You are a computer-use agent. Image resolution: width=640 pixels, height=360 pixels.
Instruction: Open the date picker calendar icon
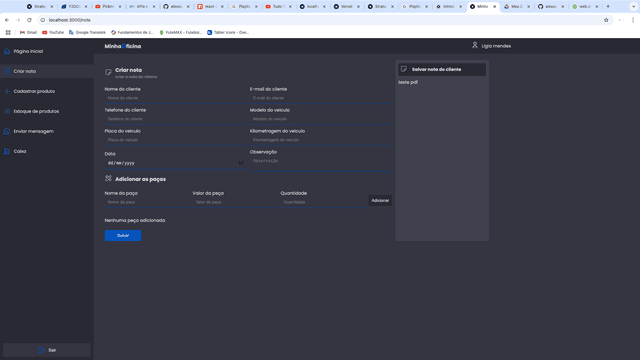[241, 163]
